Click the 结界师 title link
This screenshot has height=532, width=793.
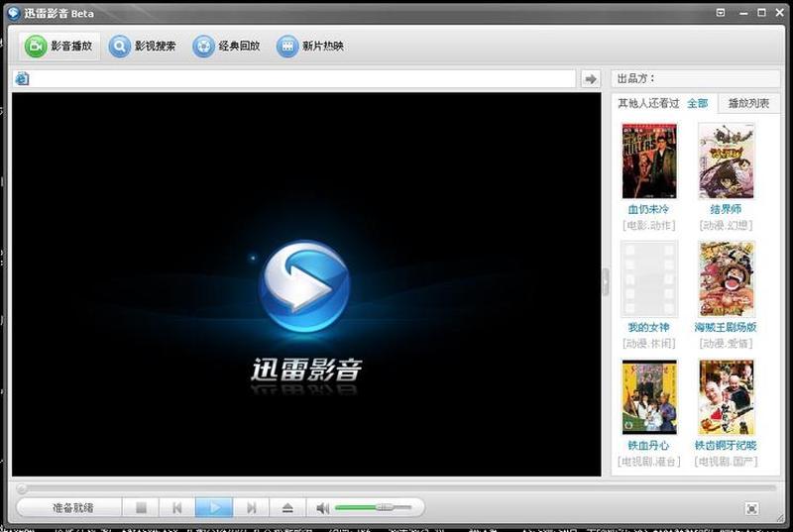pyautogui.click(x=726, y=209)
